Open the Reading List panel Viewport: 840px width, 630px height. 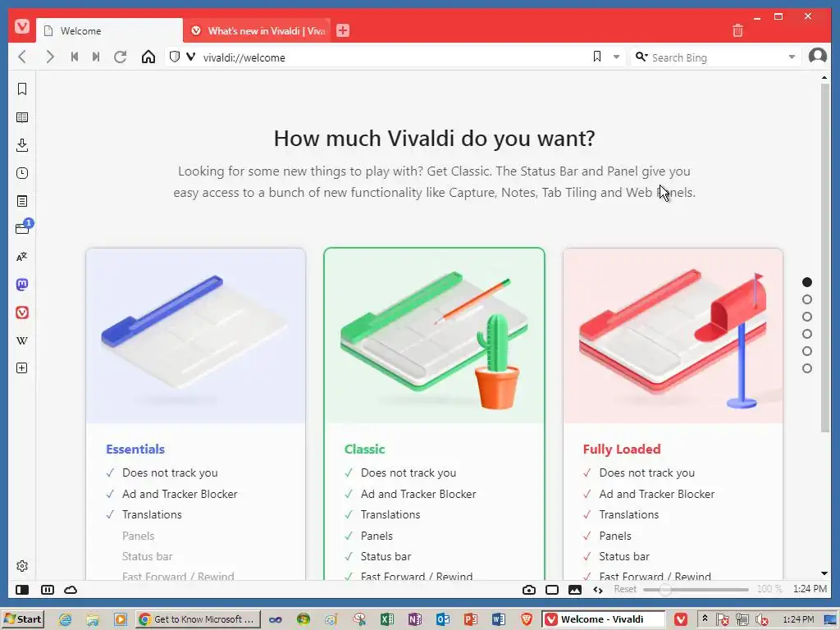pyautogui.click(x=22, y=117)
